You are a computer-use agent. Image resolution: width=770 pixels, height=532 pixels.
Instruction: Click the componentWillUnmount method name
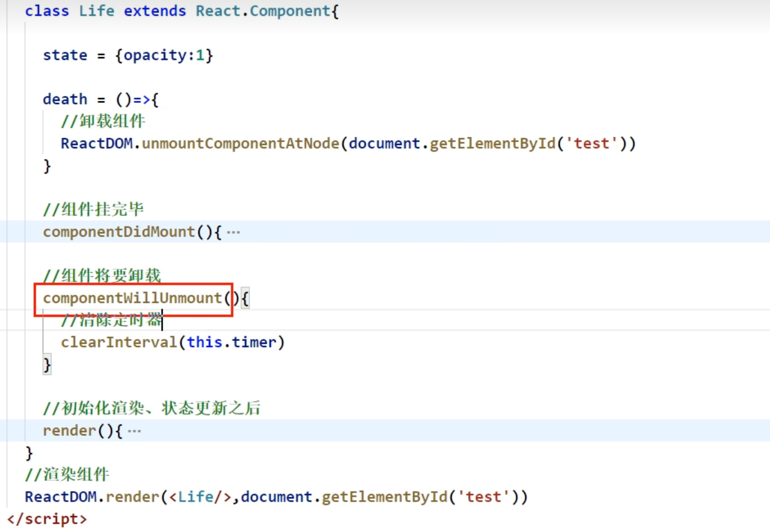[132, 298]
